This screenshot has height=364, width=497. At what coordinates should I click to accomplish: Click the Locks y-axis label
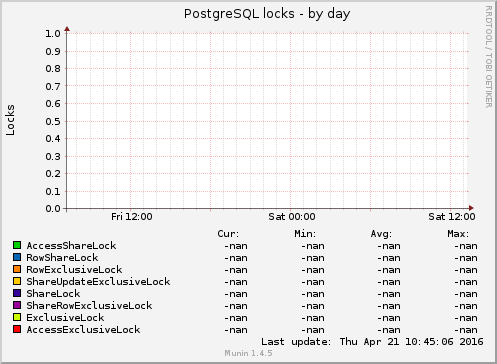pyautogui.click(x=10, y=120)
